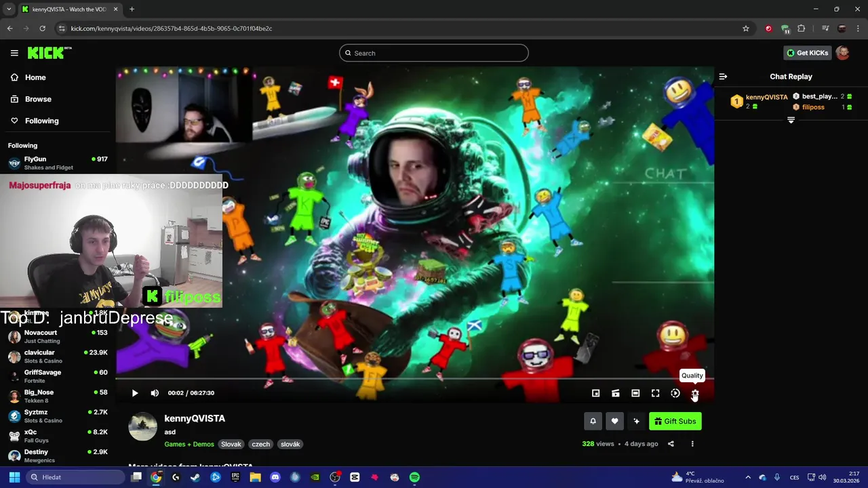Open video Quality settings gear
This screenshot has height=488, width=868.
point(695,393)
